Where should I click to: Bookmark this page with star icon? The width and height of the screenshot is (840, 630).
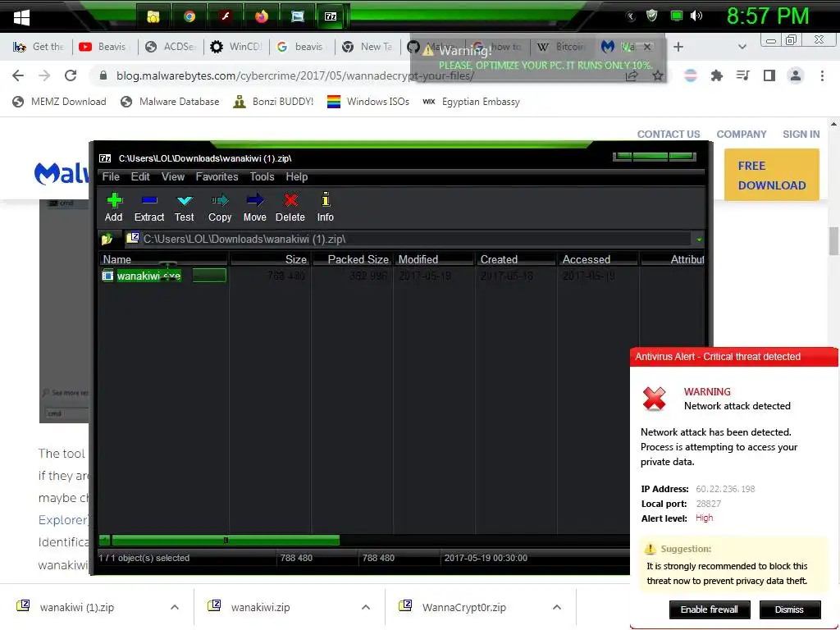pyautogui.click(x=658, y=75)
